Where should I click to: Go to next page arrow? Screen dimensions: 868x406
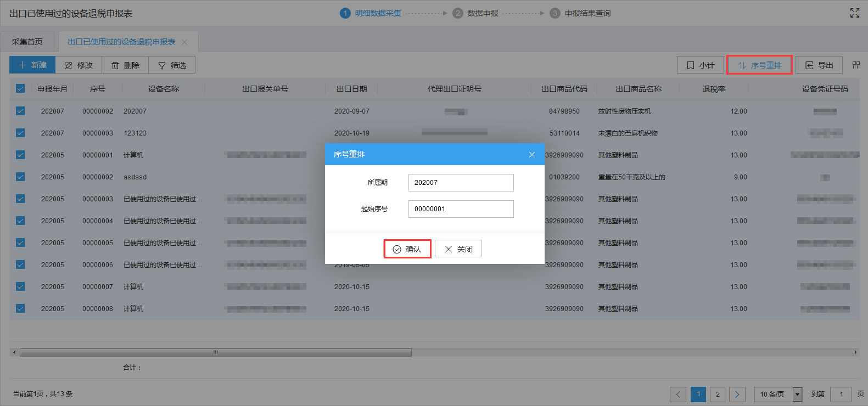(x=737, y=394)
